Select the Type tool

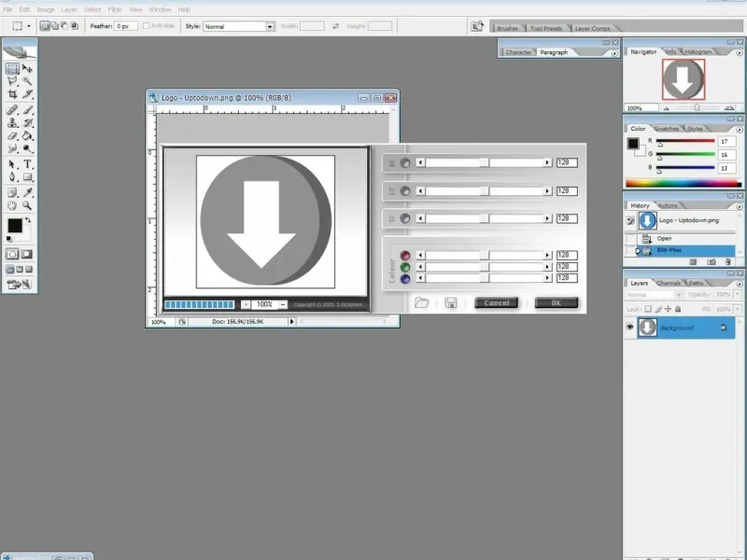pos(27,164)
